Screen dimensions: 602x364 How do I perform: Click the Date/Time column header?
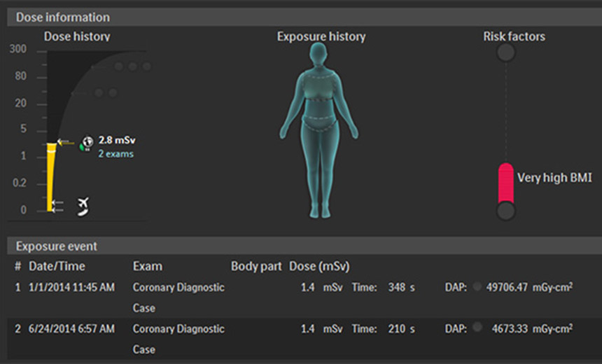click(57, 267)
